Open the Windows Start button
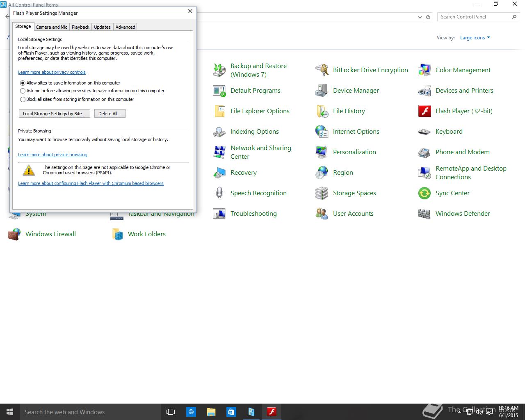The image size is (525, 420). [x=10, y=412]
